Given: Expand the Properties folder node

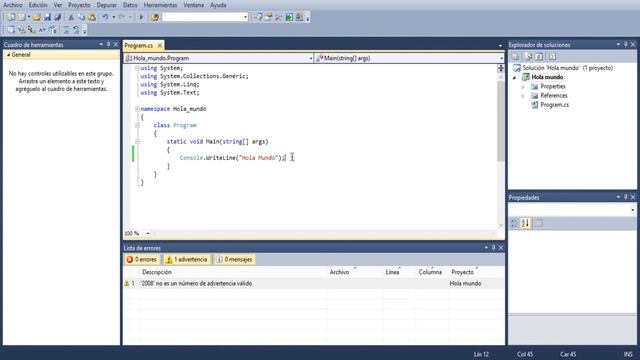Looking at the screenshot, I should pos(523,87).
